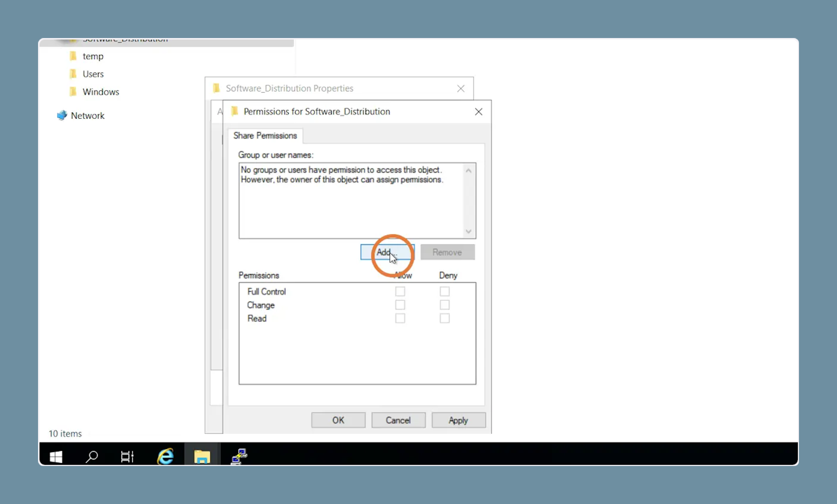Image resolution: width=837 pixels, height=504 pixels.
Task: Click the Windows folder icon
Action: coord(73,92)
